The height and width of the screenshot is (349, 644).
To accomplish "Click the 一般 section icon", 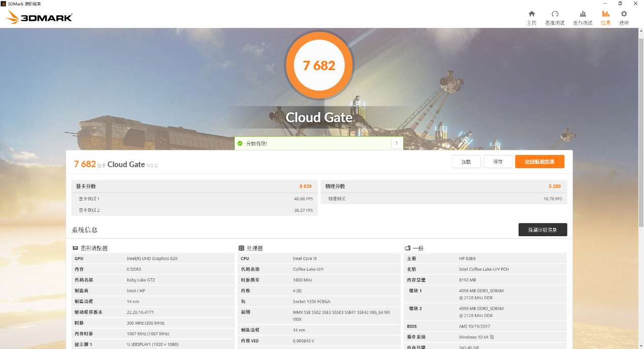I will tap(407, 248).
